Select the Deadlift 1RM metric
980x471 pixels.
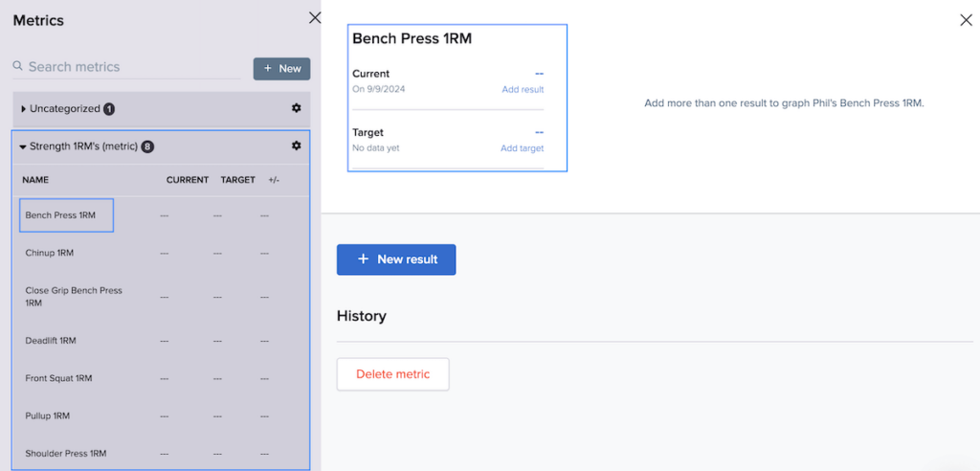coord(51,340)
